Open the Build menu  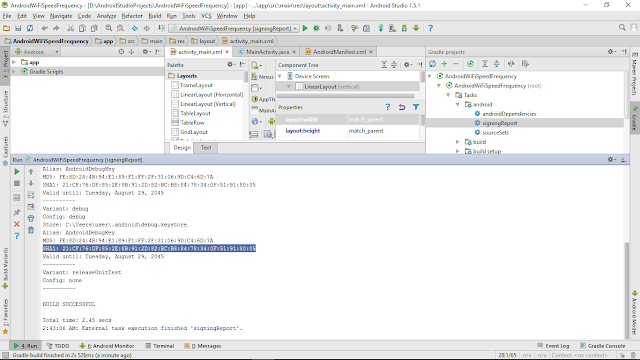pyautogui.click(x=155, y=16)
